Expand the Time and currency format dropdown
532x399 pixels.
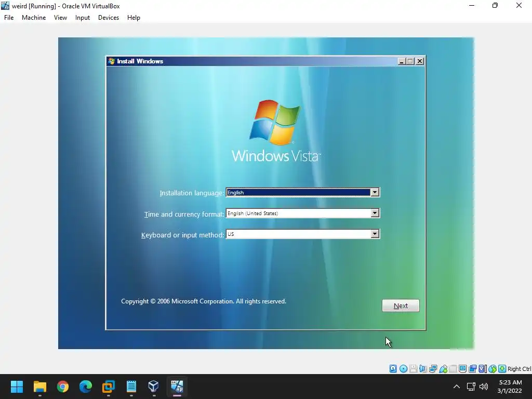click(375, 213)
